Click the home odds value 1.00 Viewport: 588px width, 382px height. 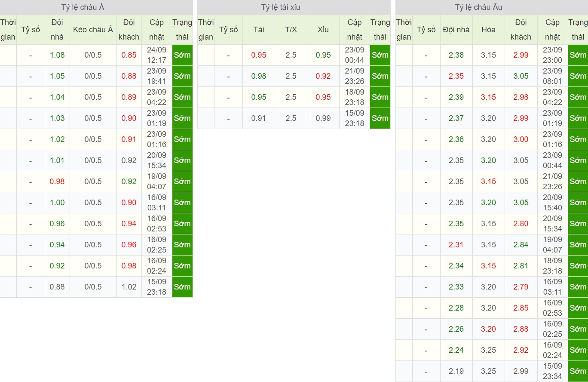point(57,203)
